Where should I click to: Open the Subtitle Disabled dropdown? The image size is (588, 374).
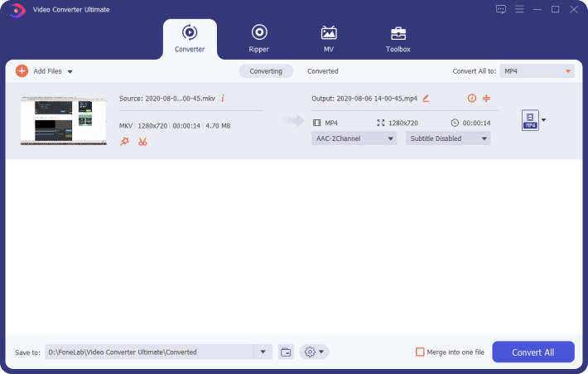[447, 138]
